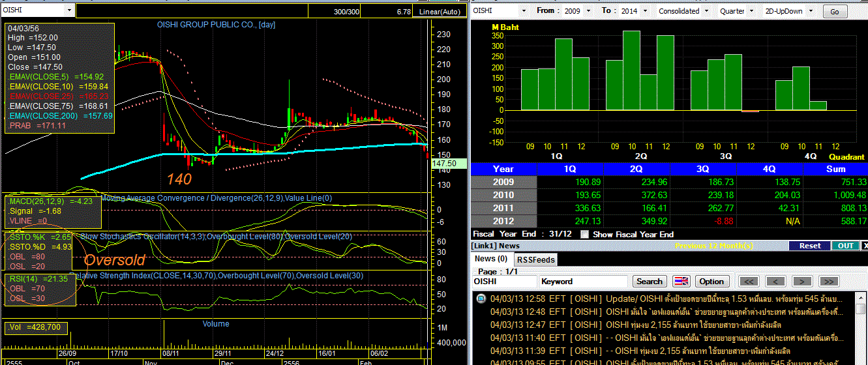Click the news Search button
868x365 pixels.
tap(649, 281)
